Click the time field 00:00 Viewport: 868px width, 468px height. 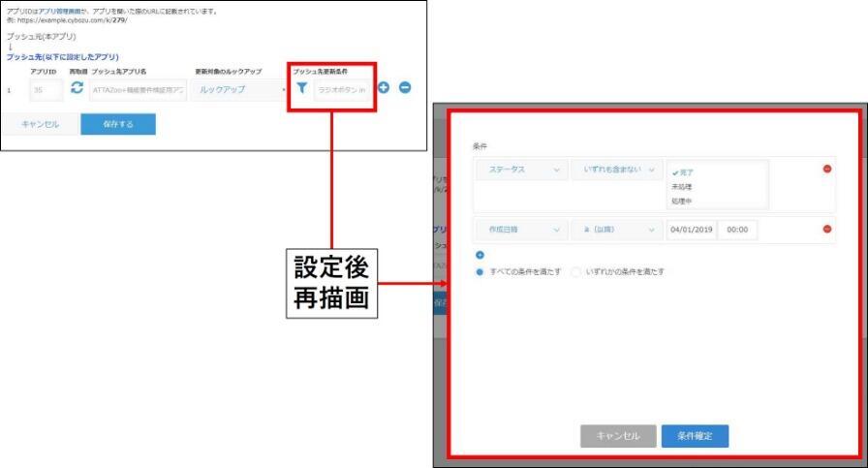[x=737, y=230]
